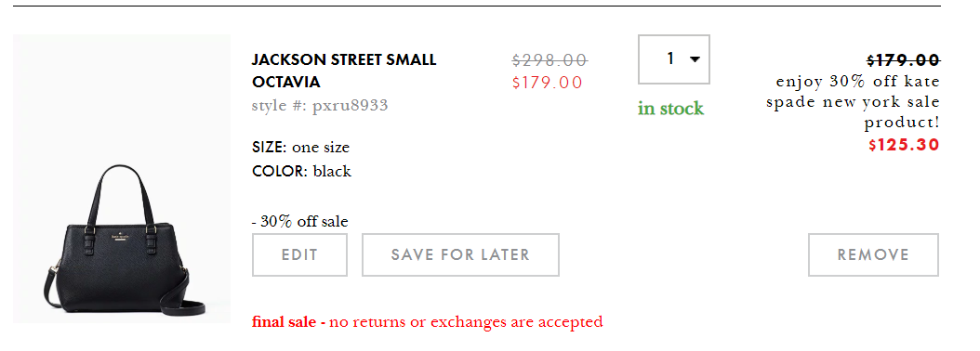This screenshot has height=351, width=980.
Task: Select the style number pxru8933 text
Action: (x=320, y=105)
